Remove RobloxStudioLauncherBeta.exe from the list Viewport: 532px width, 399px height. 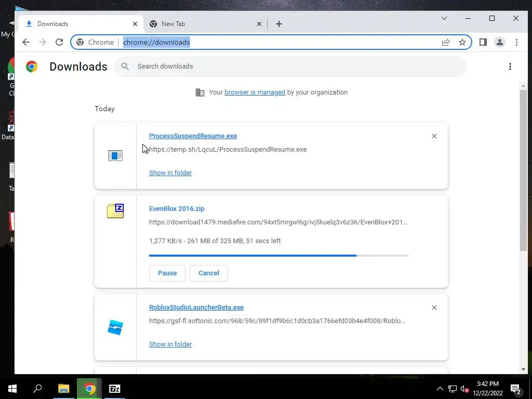(434, 308)
